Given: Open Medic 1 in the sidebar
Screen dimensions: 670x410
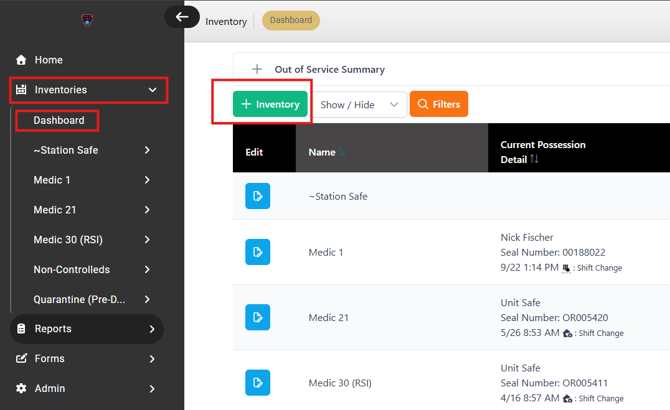Looking at the screenshot, I should [x=52, y=180].
